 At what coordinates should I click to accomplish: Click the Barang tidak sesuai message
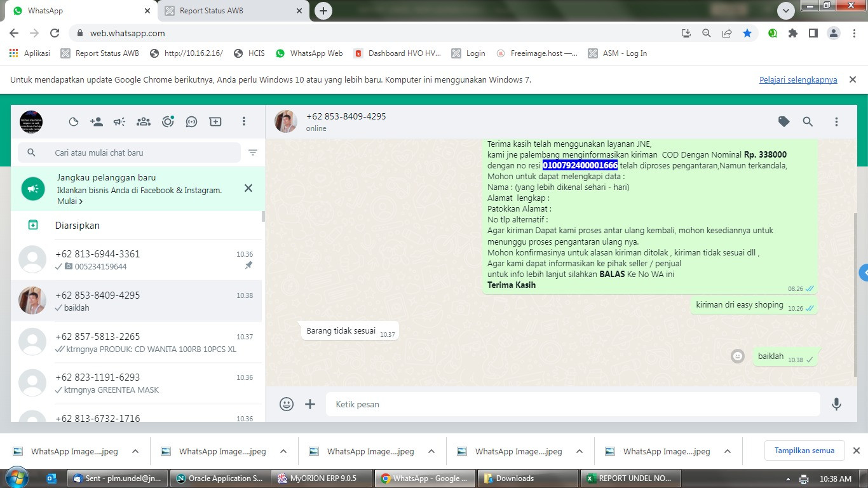click(x=350, y=331)
